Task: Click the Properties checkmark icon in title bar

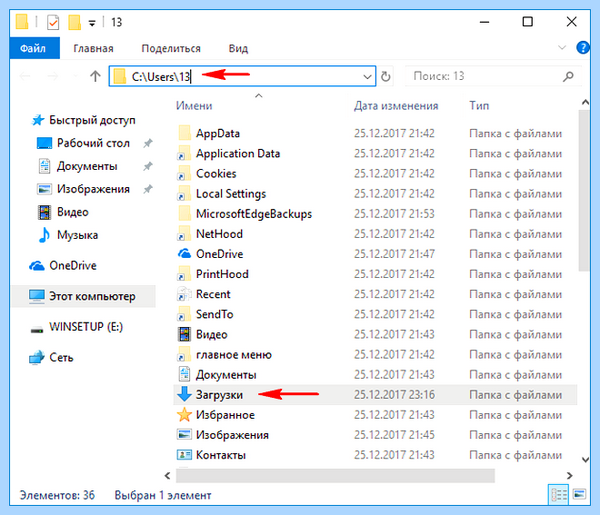Action: pyautogui.click(x=53, y=22)
